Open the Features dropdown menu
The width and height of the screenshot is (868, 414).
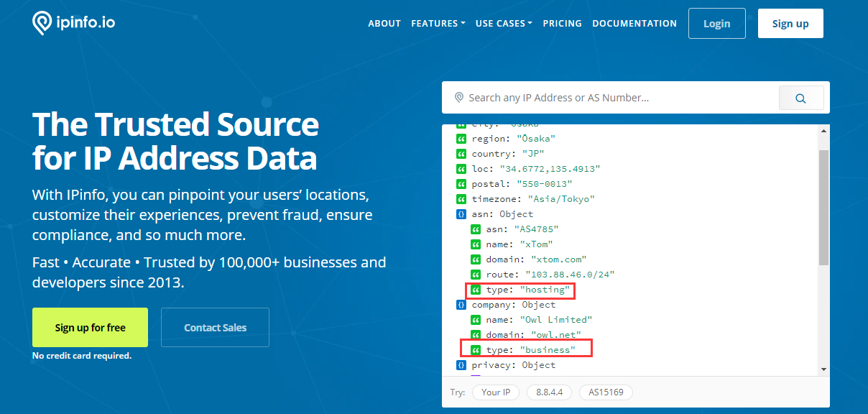click(438, 24)
